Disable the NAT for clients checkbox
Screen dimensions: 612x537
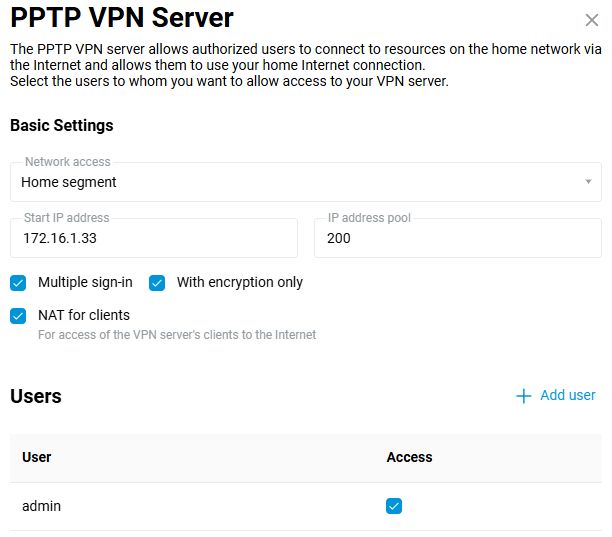click(x=18, y=316)
